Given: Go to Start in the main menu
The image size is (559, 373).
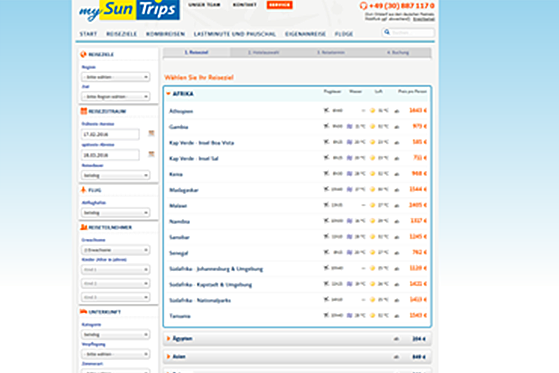Looking at the screenshot, I should [x=88, y=34].
